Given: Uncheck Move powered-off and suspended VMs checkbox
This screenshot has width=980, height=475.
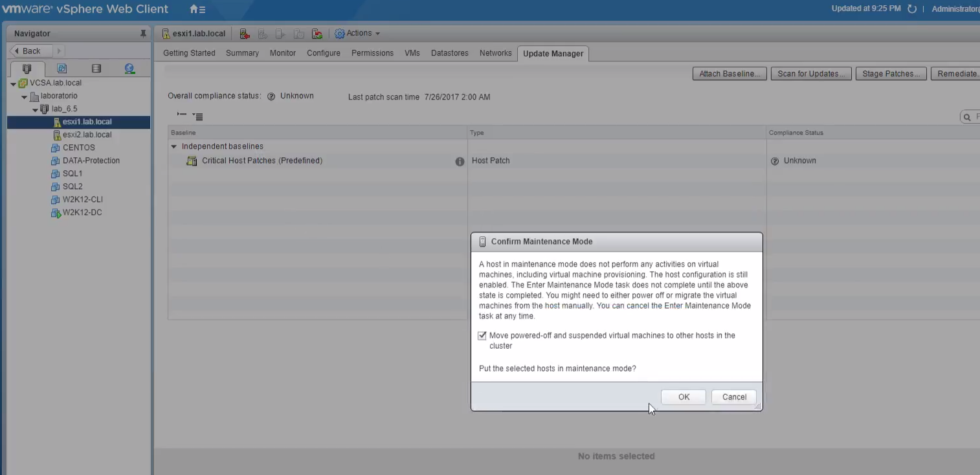Looking at the screenshot, I should [482, 336].
